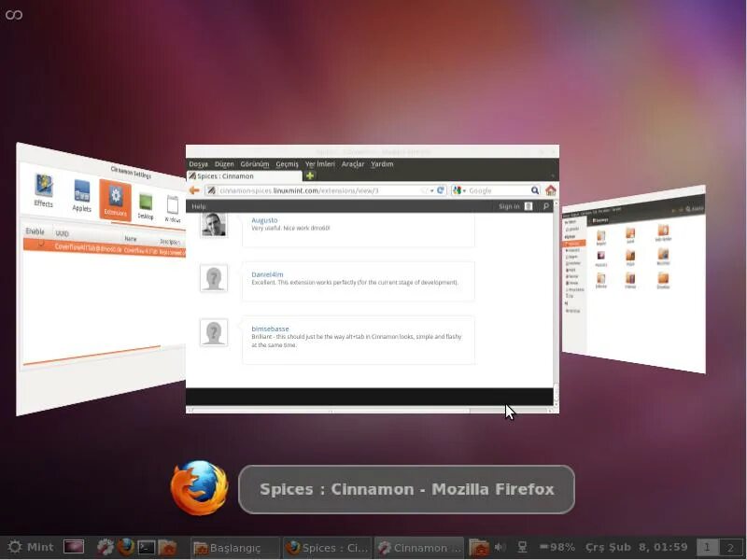This screenshot has height=560, width=747.
Task: Go to the home page via the house icon
Action: pos(551,190)
